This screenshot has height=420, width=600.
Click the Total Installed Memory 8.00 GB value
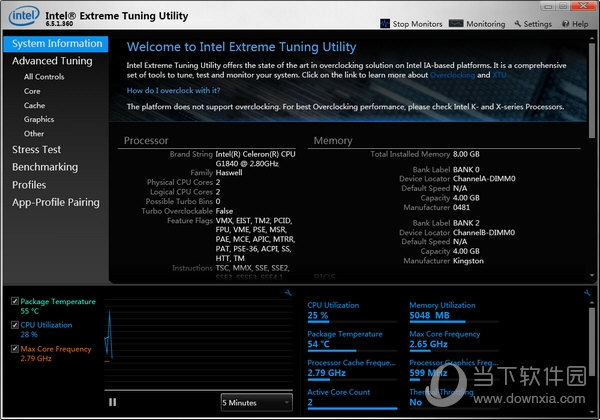click(466, 154)
